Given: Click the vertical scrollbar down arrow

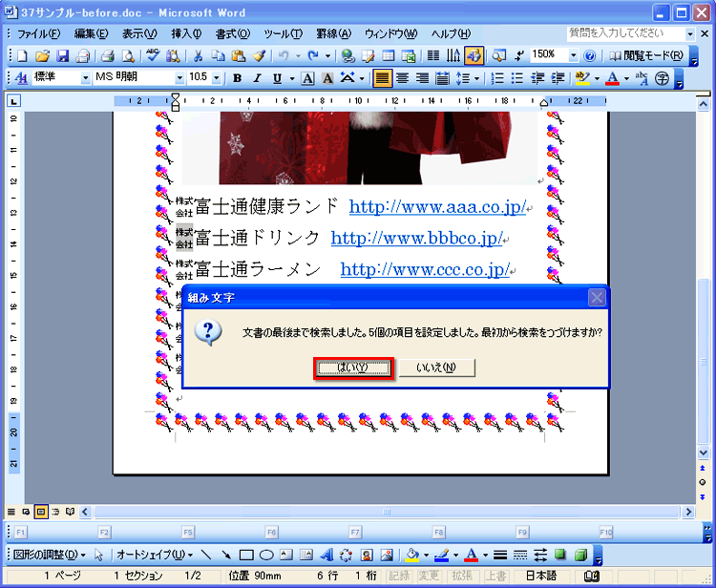Looking at the screenshot, I should 704,452.
